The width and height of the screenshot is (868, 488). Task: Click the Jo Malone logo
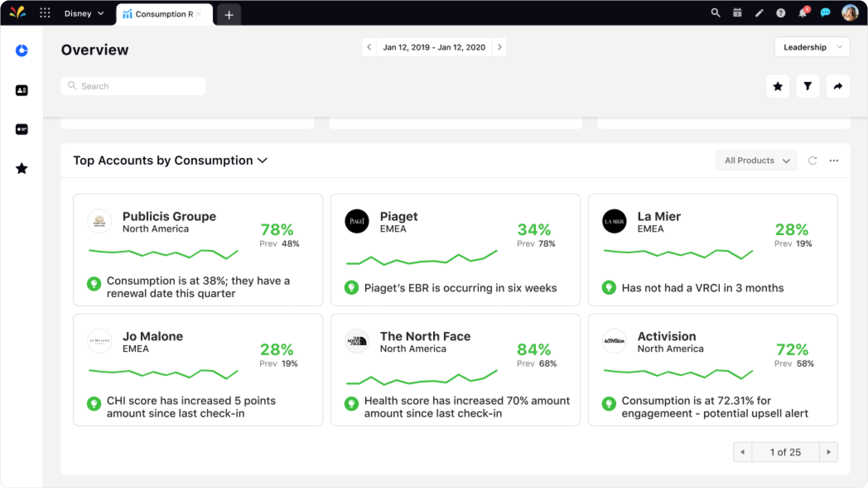pos(99,341)
